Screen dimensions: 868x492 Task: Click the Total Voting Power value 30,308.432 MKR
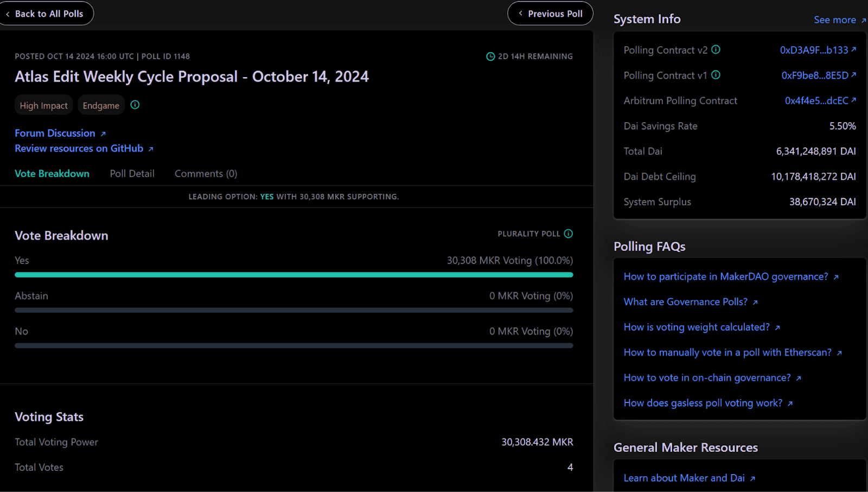click(537, 442)
